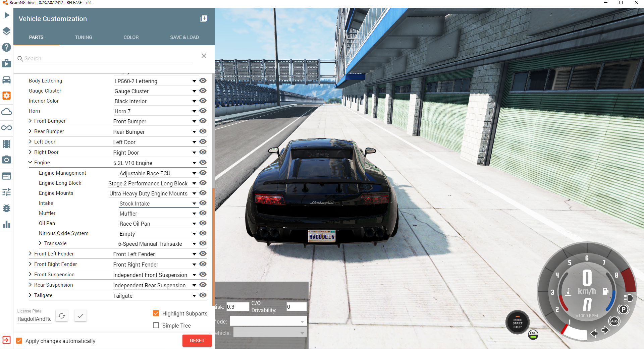Screen dimensions: 644x349
Task: Click the play button in the left sidebar
Action: 7,15
